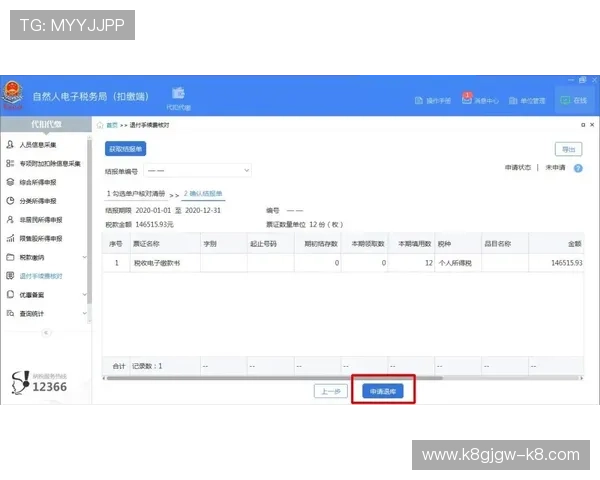
Task: Click the 12 value in 本期填用数
Action: pos(429,263)
